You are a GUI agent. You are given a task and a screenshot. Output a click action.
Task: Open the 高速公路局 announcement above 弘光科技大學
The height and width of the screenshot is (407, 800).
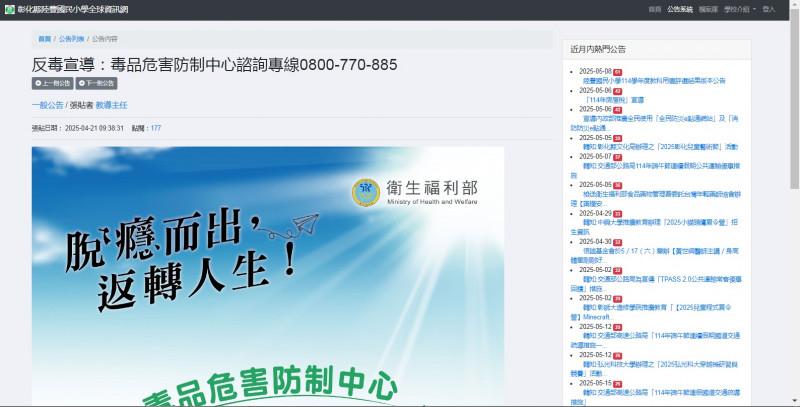point(656,341)
